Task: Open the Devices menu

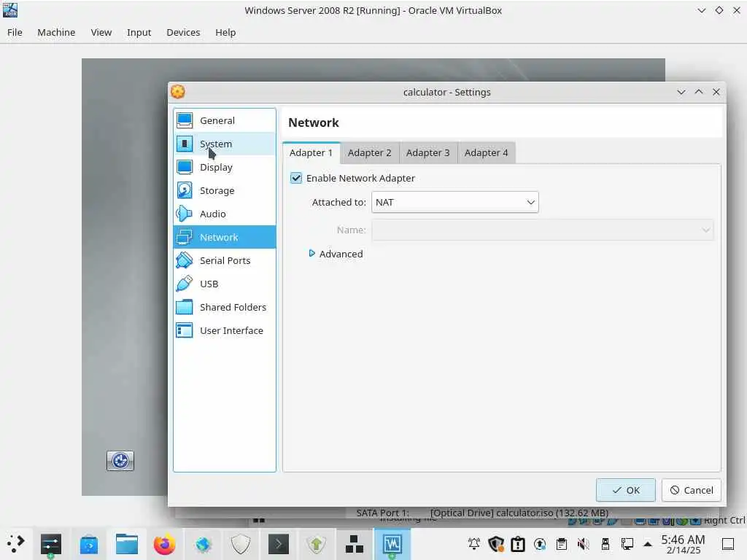Action: [x=183, y=32]
